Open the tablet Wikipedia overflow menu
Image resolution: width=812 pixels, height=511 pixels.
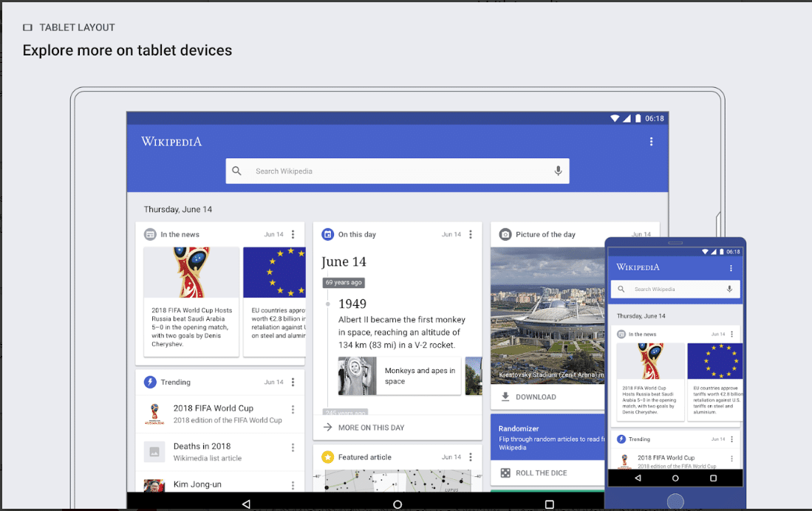(x=651, y=142)
